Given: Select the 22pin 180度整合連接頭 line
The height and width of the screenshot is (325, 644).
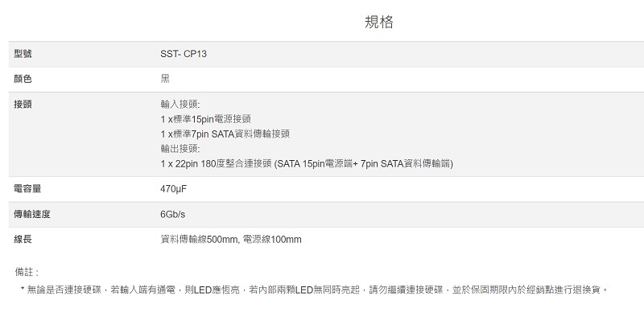Looking at the screenshot, I should [307, 164].
